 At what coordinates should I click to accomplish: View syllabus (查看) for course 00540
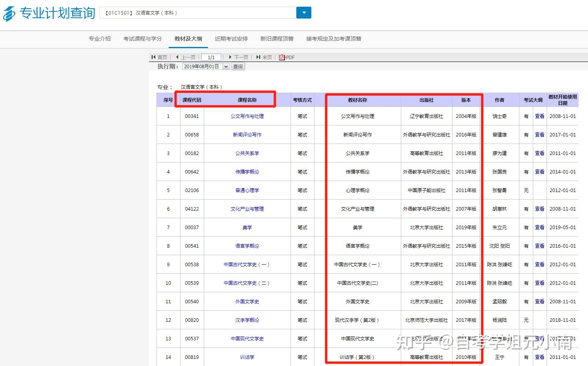coord(540,302)
